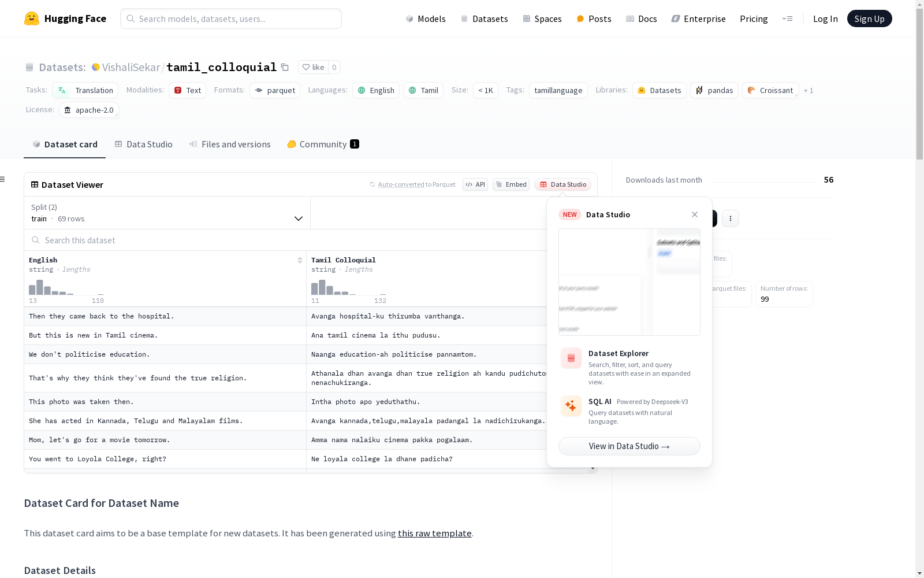Click the heart like button

(x=313, y=67)
